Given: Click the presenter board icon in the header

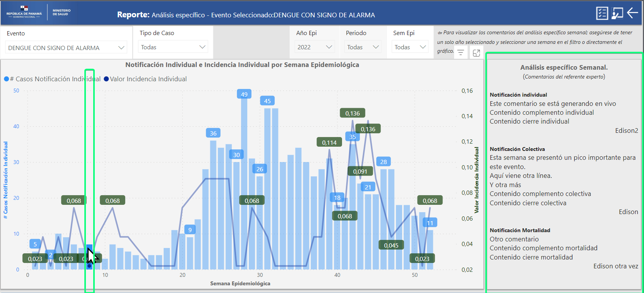Looking at the screenshot, I should click(617, 13).
